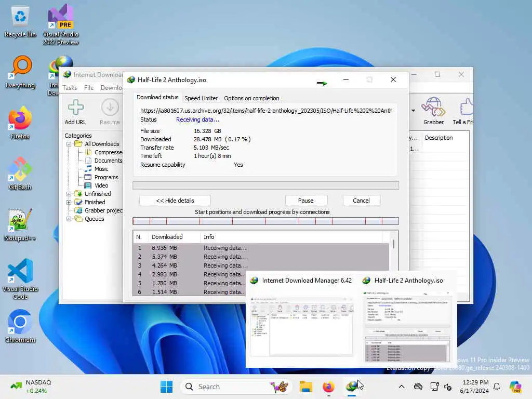This screenshot has height=399, width=532.
Task: Switch to the Download status tab
Action: [157, 97]
